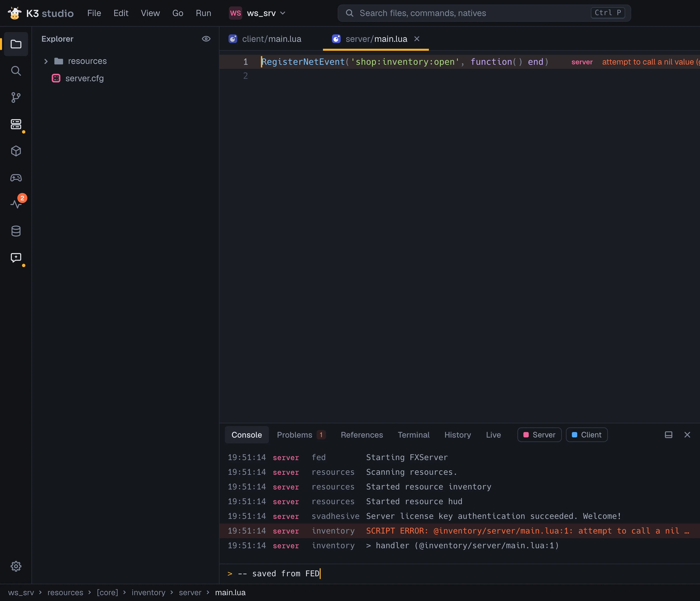Open the Search sidebar icon
700x601 pixels.
(x=16, y=71)
